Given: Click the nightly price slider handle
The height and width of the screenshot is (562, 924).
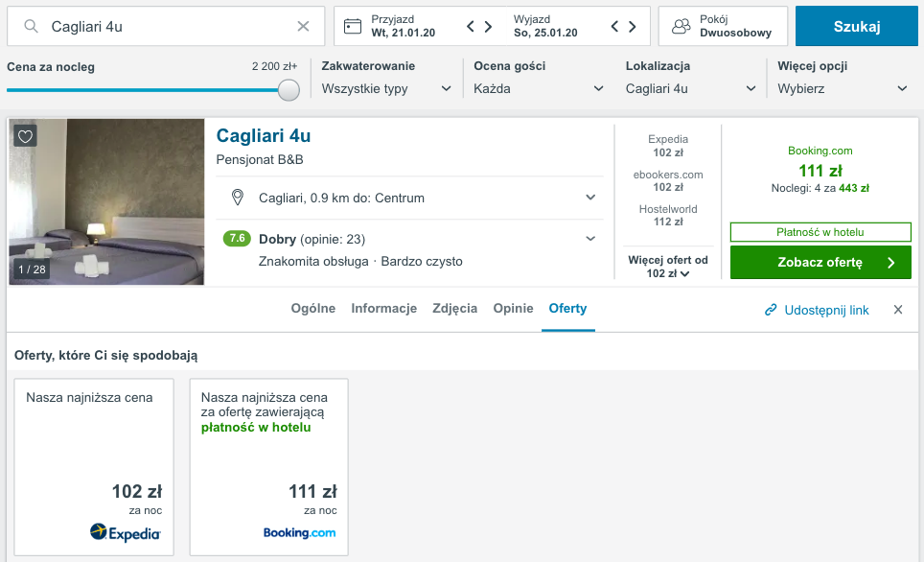Looking at the screenshot, I should [289, 90].
